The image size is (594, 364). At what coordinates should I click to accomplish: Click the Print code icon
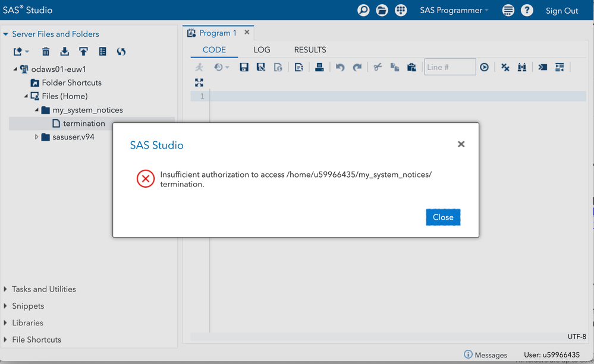pyautogui.click(x=319, y=67)
